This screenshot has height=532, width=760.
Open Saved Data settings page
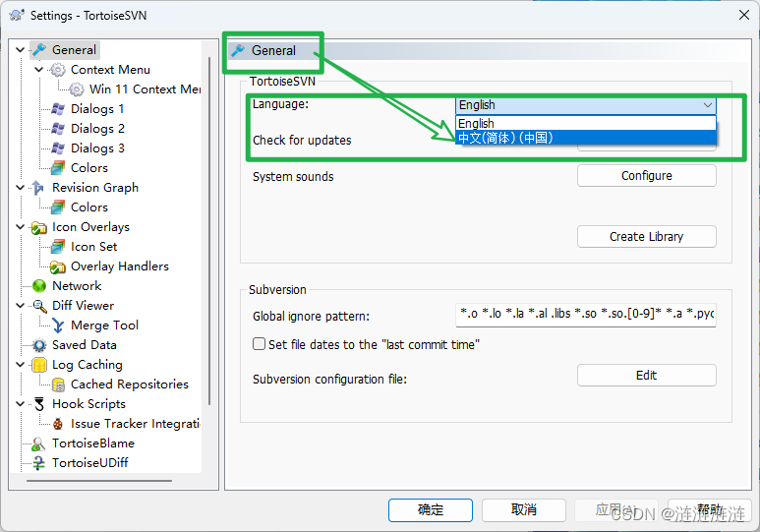85,345
